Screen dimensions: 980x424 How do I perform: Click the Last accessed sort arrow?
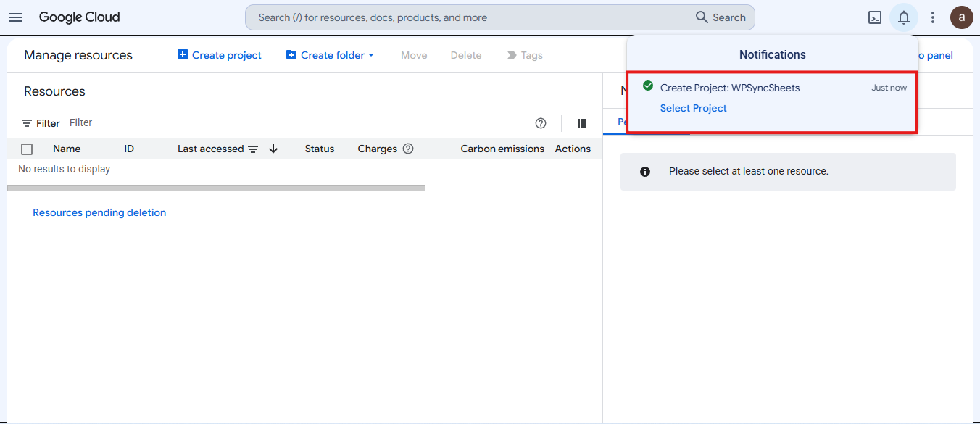[273, 149]
